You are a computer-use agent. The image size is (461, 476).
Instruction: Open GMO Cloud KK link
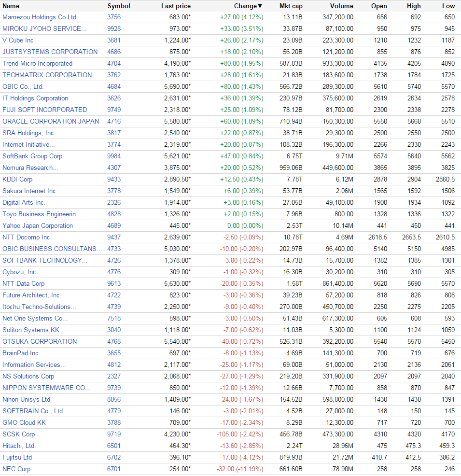pyautogui.click(x=24, y=423)
